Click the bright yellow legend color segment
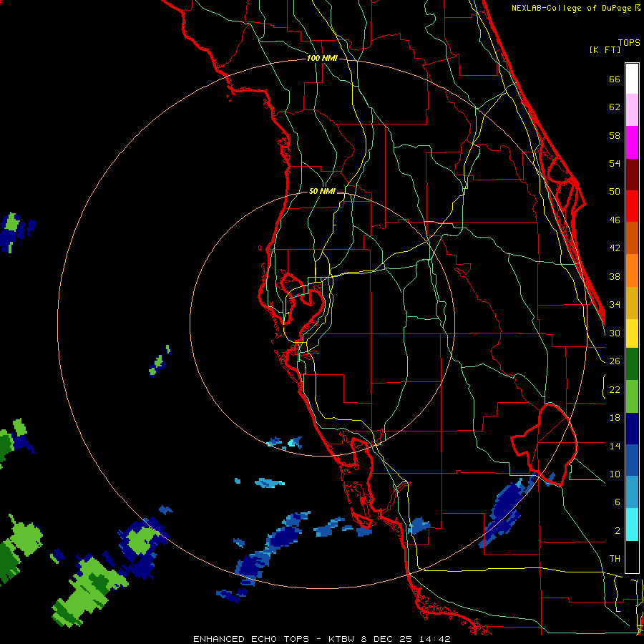Viewport: 644px width, 644px height. click(x=632, y=333)
